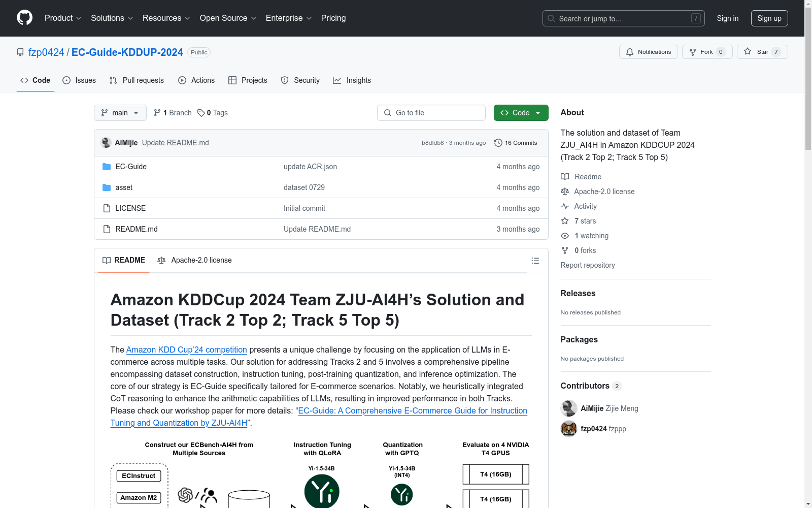
Task: Open the EC-Guide folder
Action: [x=131, y=167]
